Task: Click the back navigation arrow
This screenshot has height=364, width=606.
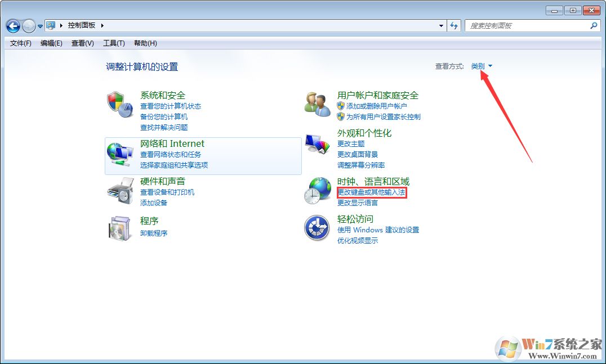Action: pyautogui.click(x=12, y=25)
